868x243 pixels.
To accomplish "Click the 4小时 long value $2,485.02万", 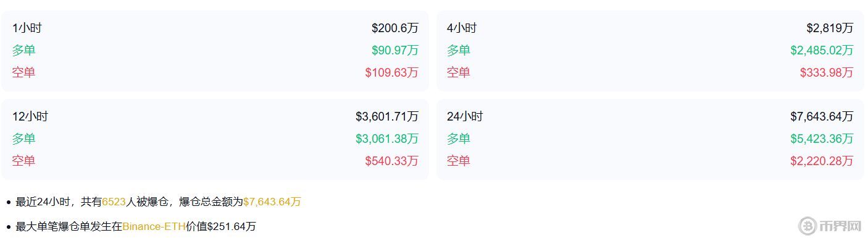I will tap(822, 51).
